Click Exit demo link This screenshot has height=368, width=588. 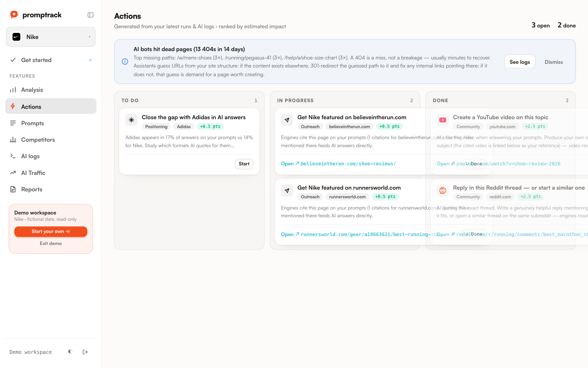click(51, 243)
